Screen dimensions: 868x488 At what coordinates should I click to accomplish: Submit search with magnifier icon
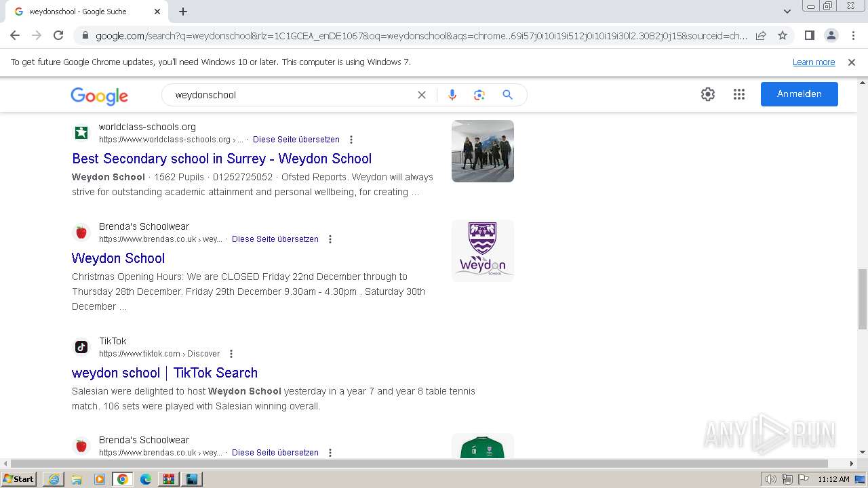click(507, 95)
